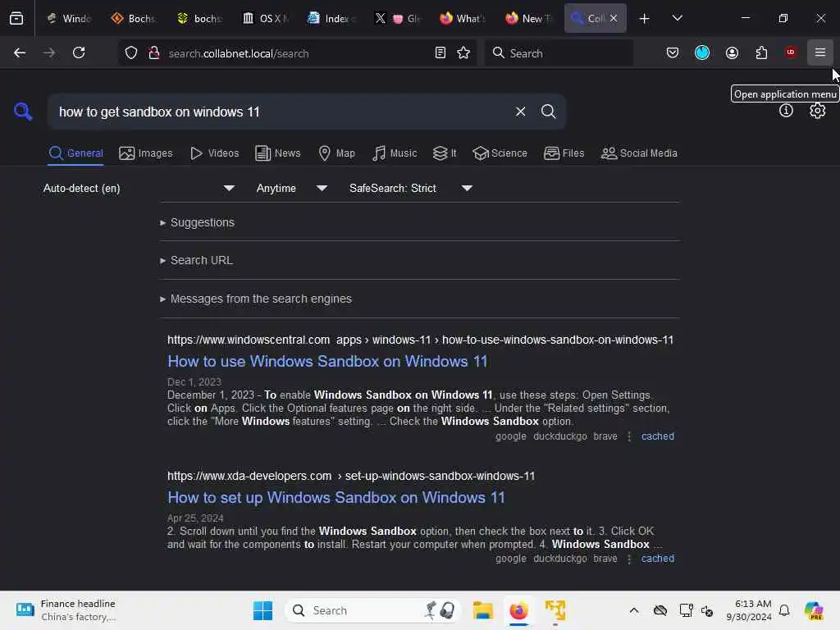This screenshot has width=840, height=630.
Task: Open the Extensions puzzle icon
Action: (761, 52)
